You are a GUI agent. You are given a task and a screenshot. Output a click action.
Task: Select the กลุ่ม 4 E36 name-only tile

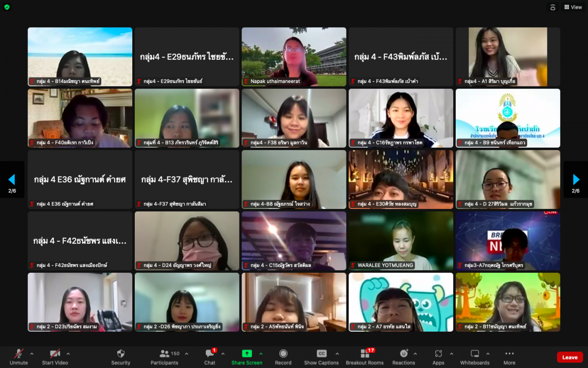[x=80, y=180]
